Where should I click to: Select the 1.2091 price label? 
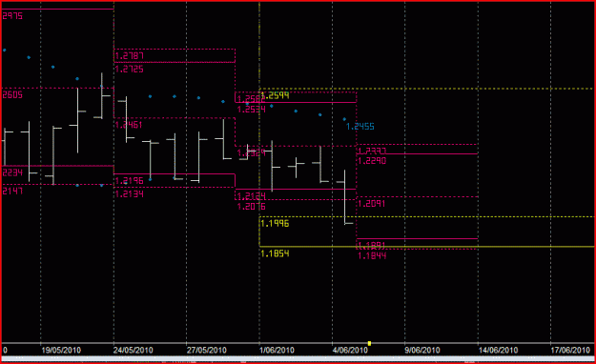pyautogui.click(x=371, y=204)
